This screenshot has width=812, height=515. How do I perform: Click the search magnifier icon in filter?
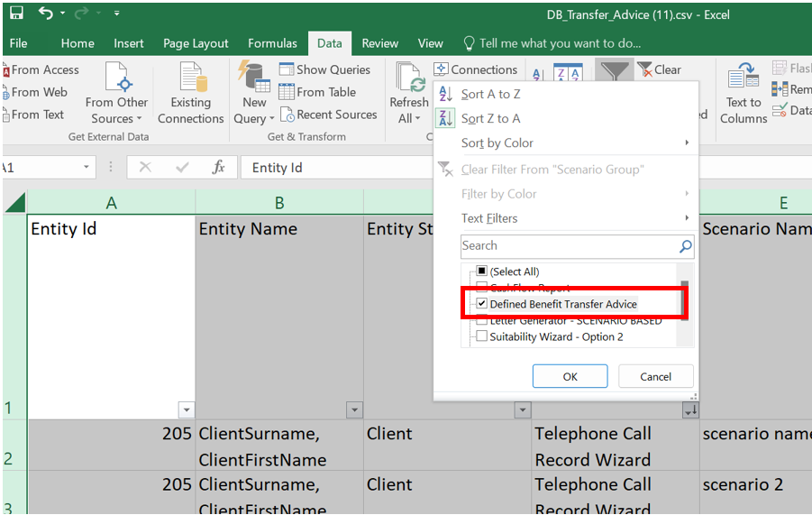[685, 246]
